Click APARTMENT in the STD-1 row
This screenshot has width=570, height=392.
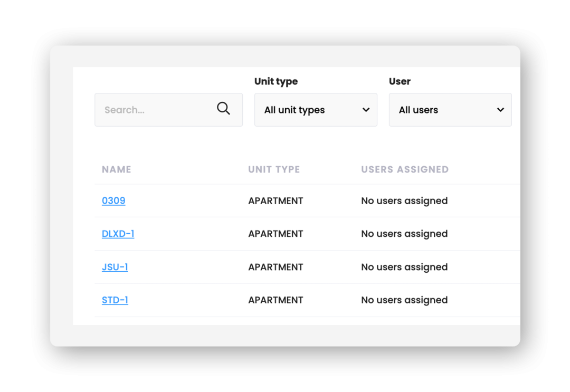pos(275,300)
